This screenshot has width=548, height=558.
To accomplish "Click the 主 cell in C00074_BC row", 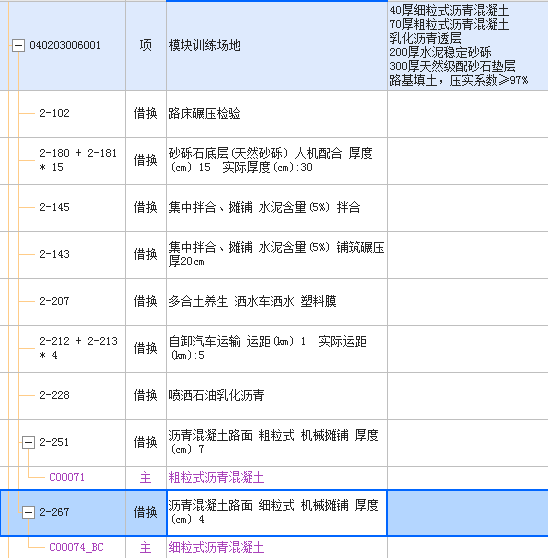I will click(x=146, y=547).
